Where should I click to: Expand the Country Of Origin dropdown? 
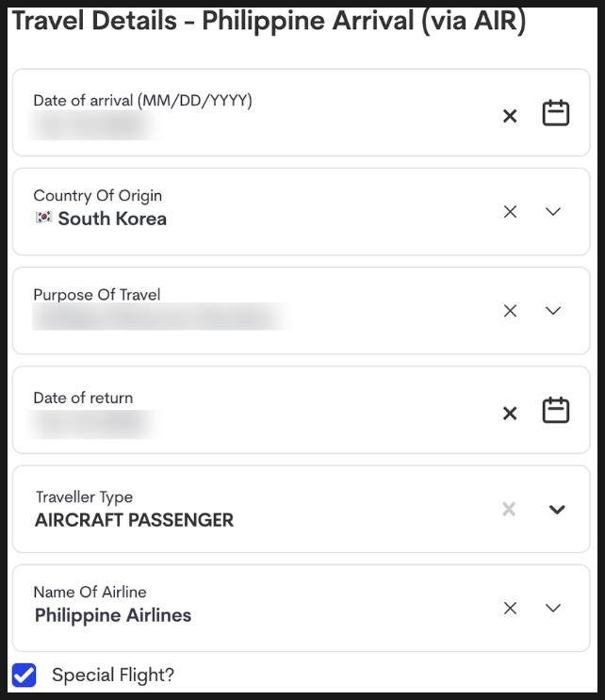[x=553, y=212]
